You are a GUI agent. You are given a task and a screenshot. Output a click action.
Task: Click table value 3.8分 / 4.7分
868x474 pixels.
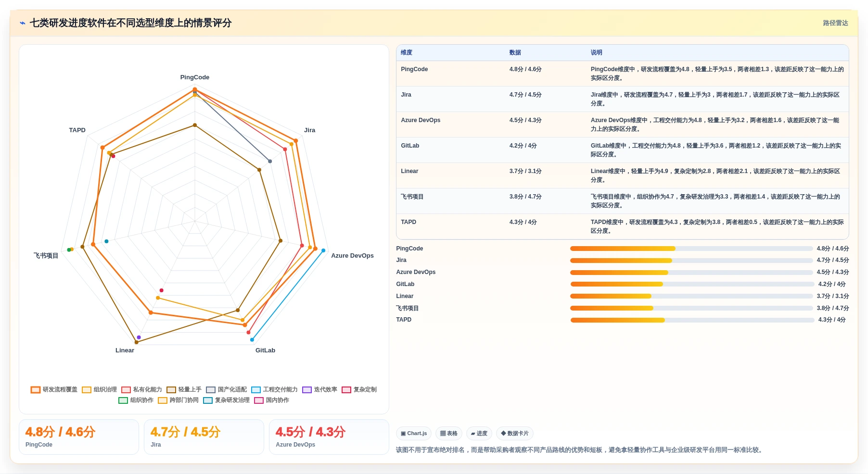525,197
